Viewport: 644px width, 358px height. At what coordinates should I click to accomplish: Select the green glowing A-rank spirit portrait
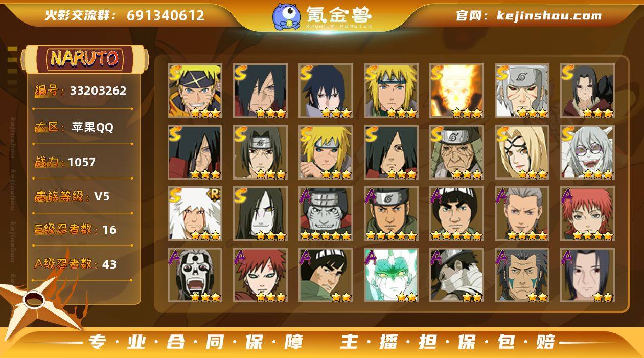tap(391, 275)
